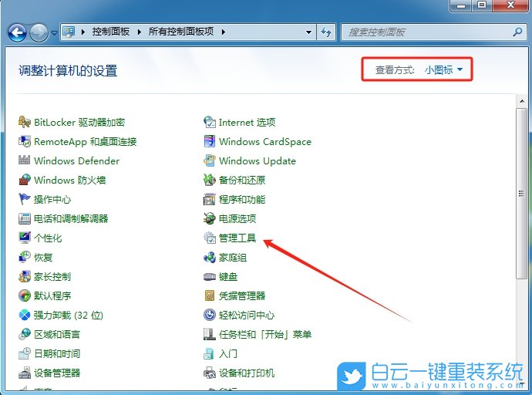Image resolution: width=532 pixels, height=395 pixels.
Task: Expand the arrow after 控制面板 in breadcrumb
Action: [x=139, y=32]
